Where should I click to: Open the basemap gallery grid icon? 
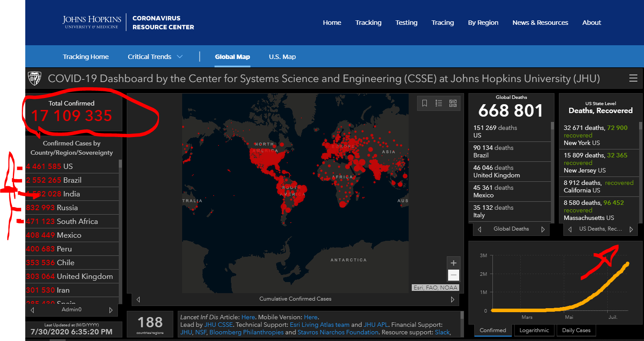click(x=453, y=103)
